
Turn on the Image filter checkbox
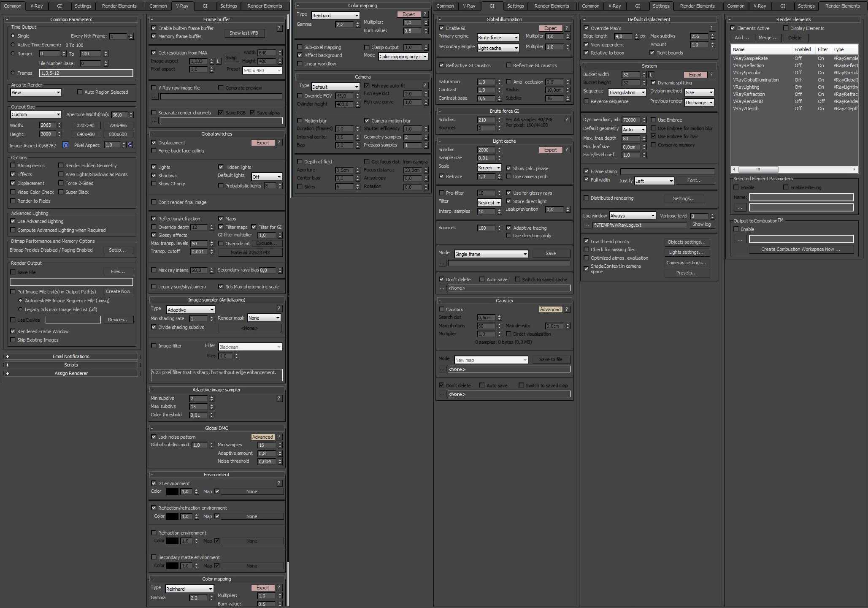(154, 346)
